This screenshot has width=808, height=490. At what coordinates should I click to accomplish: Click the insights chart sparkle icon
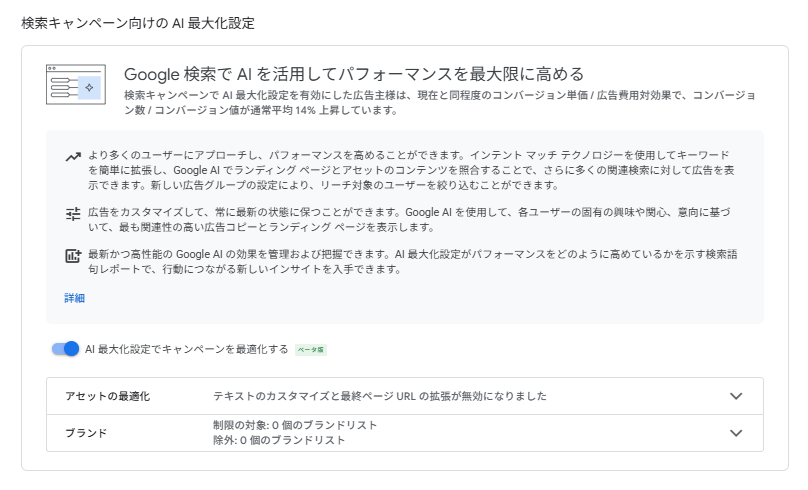point(73,256)
